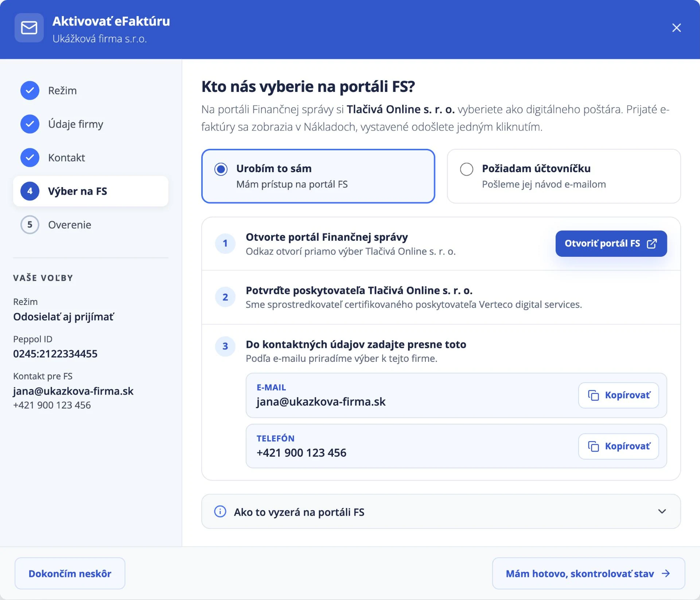The width and height of the screenshot is (700, 600).
Task: Copy the phone number with Kopírovať button
Action: (x=618, y=446)
